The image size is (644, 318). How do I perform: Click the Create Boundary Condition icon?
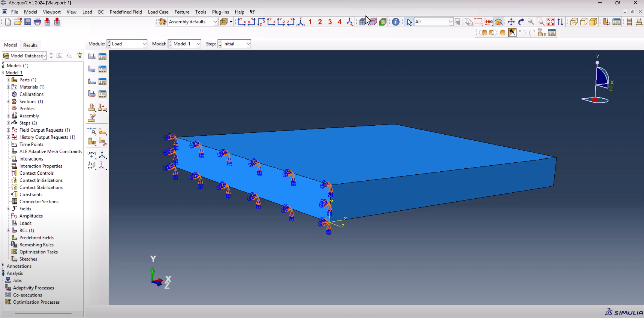[92, 69]
